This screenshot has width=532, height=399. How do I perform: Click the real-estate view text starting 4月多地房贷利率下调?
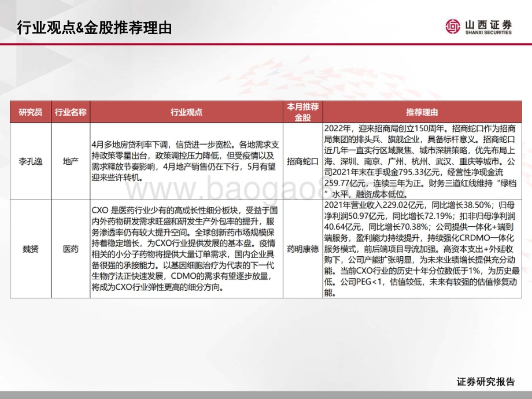pyautogui.click(x=185, y=161)
